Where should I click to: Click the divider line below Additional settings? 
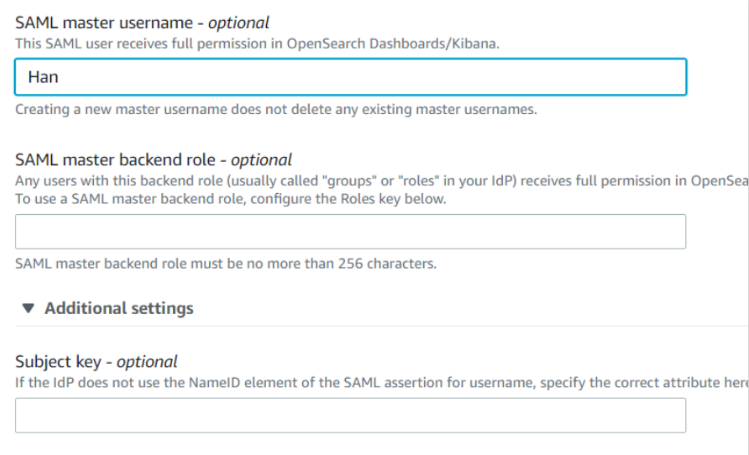click(x=382, y=326)
